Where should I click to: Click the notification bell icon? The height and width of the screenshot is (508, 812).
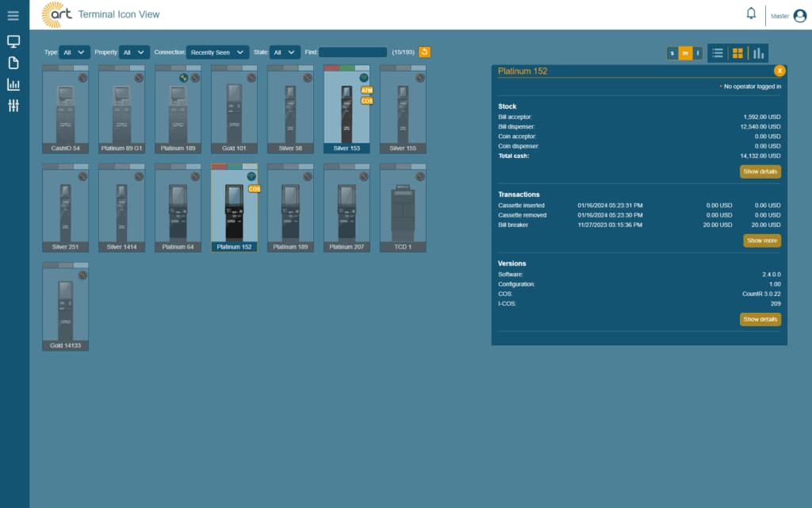coord(751,13)
